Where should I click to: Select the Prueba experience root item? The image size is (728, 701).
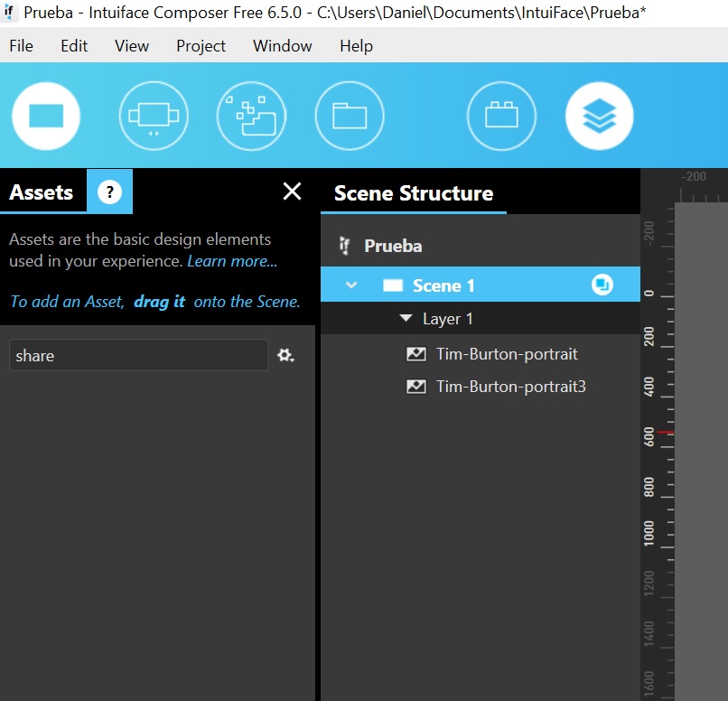coord(393,246)
